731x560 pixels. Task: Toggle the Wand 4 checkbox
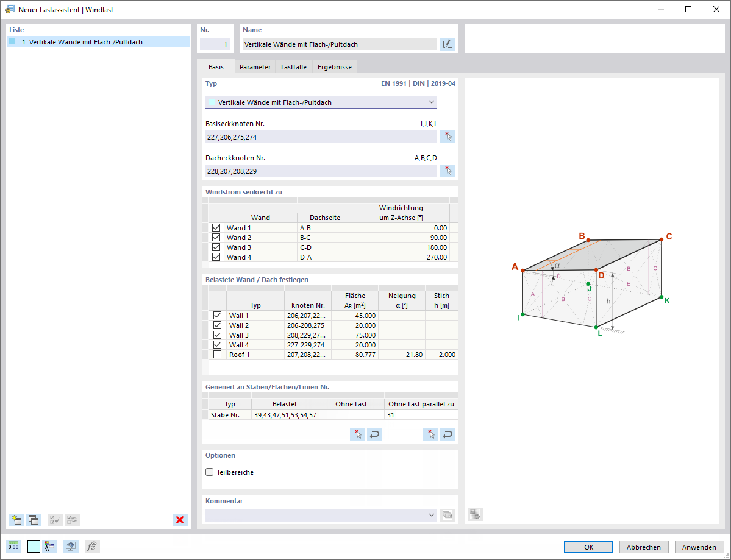click(216, 257)
